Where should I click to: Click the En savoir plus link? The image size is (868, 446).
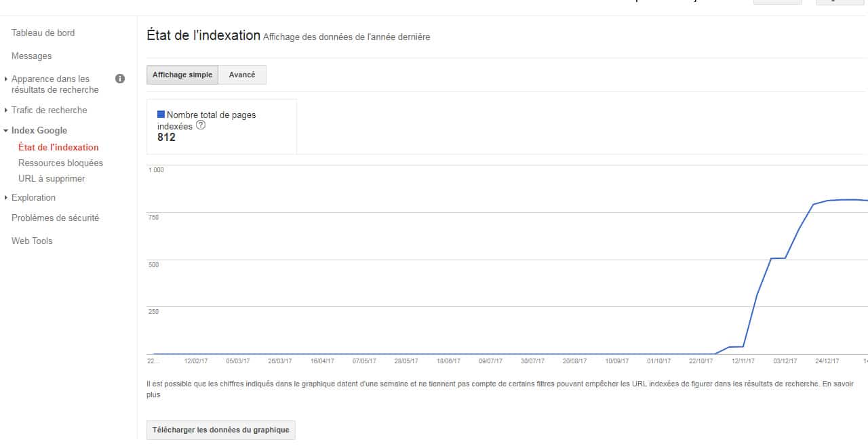coord(840,384)
